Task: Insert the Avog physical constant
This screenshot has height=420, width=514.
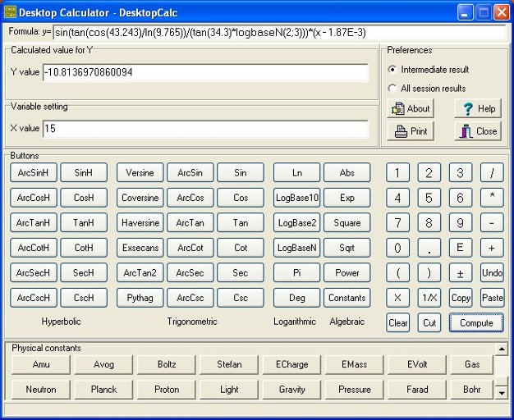Action: pyautogui.click(x=103, y=364)
